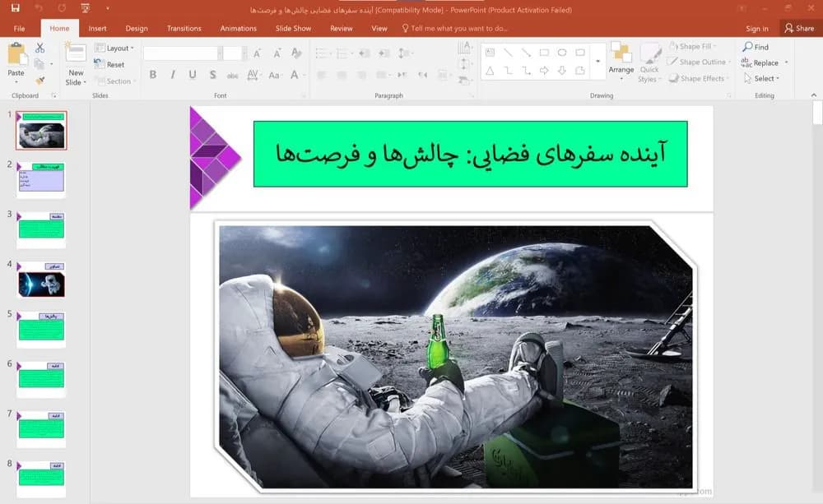Viewport: 823px width, 504px height.
Task: Click the Line Spacing icon
Action: (x=403, y=53)
